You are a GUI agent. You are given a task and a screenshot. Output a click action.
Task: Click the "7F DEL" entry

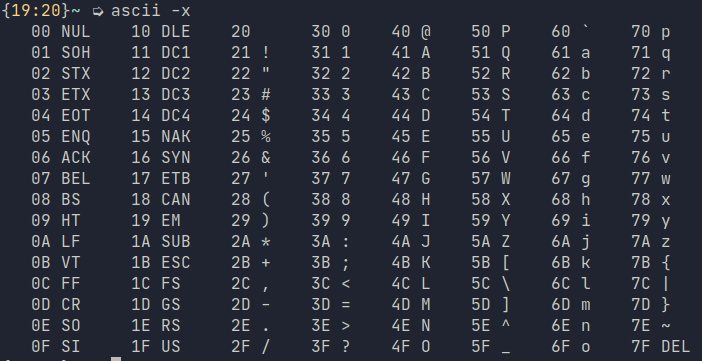[x=661, y=347]
